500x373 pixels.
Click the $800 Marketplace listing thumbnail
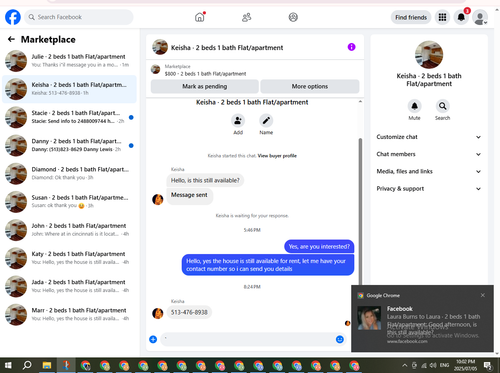155,69
